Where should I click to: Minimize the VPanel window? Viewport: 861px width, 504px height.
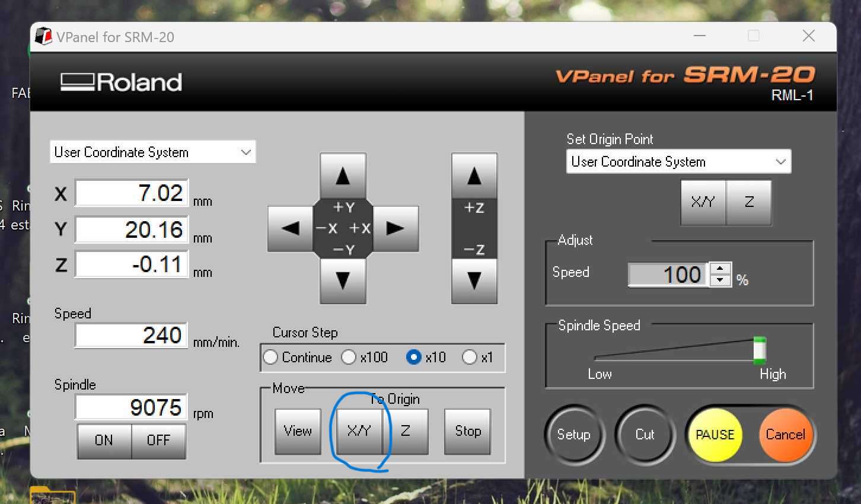point(700,36)
